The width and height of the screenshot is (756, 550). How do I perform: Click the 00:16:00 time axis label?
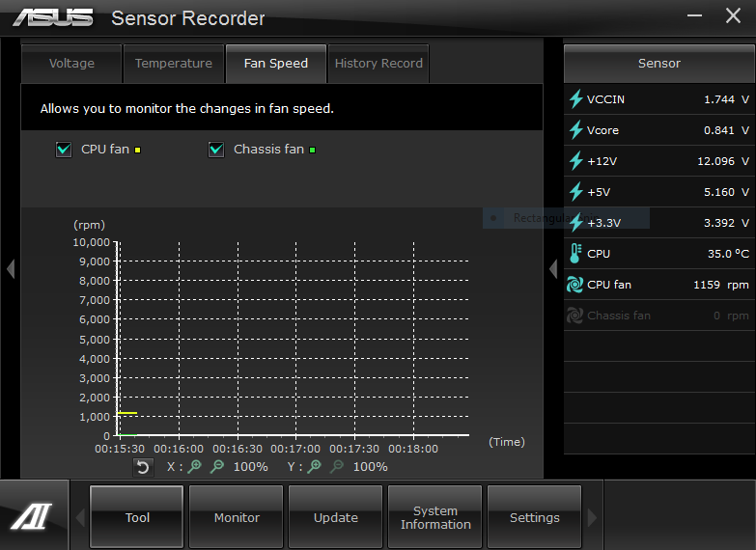tap(179, 449)
